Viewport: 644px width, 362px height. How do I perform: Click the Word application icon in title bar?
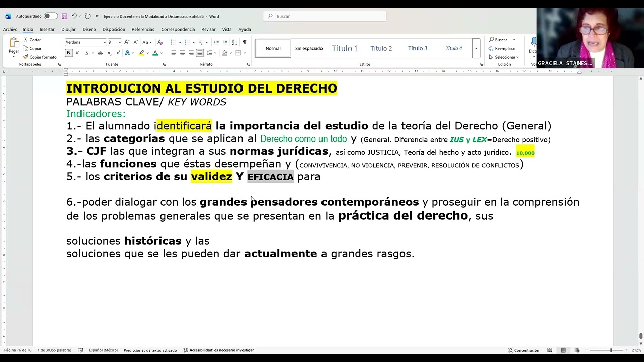[8, 16]
